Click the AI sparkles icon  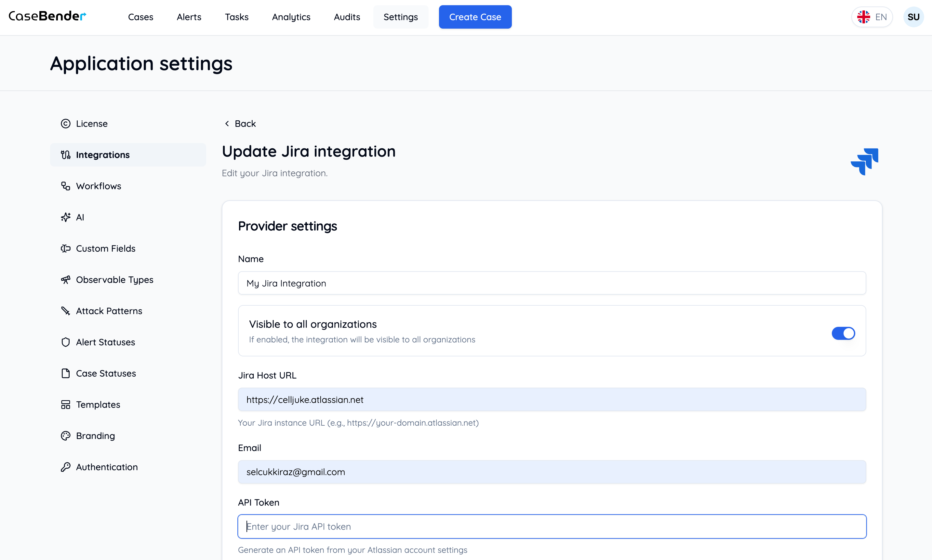pos(66,217)
